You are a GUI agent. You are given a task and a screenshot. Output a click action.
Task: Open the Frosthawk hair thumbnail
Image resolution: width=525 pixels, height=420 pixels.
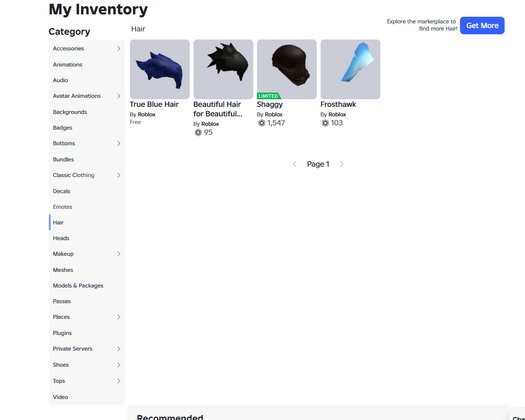(350, 69)
